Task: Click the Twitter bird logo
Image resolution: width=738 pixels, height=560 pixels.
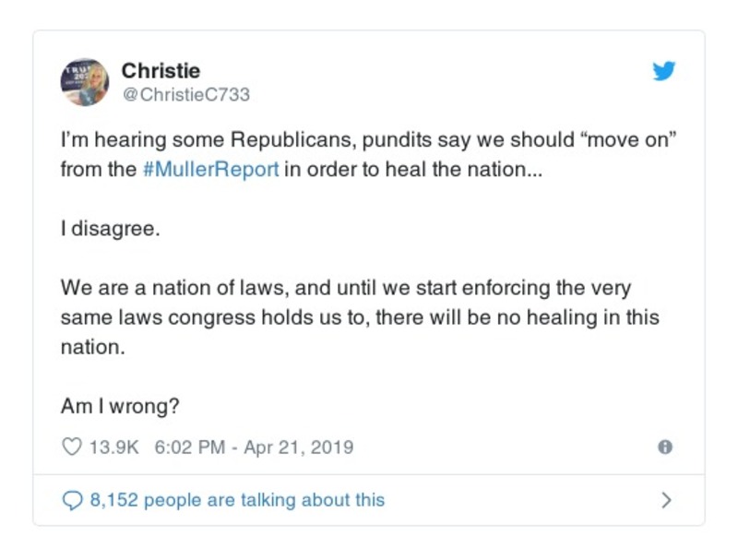Action: [664, 71]
